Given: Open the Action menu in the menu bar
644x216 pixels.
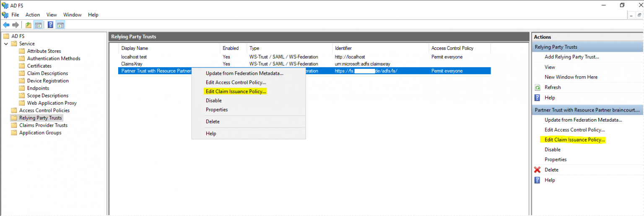Looking at the screenshot, I should coord(33,15).
